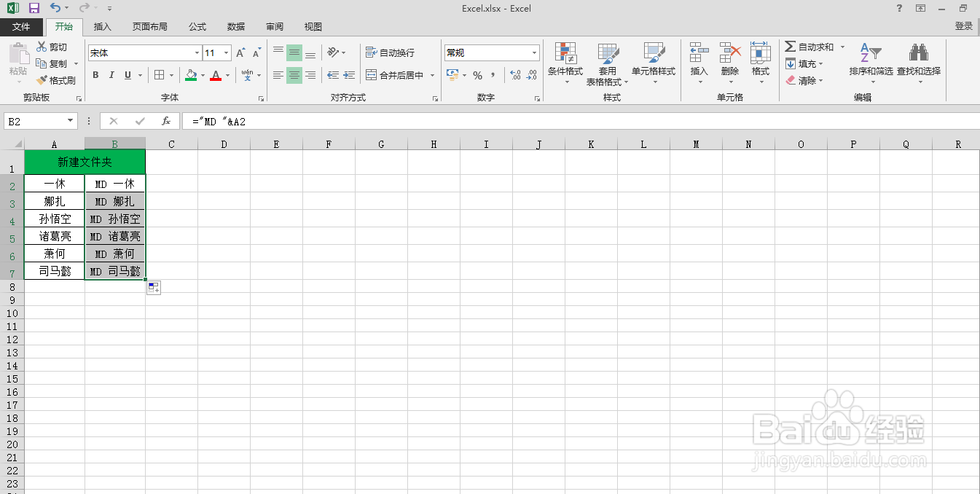Open Cell Styles (单元格样式)

click(x=654, y=63)
